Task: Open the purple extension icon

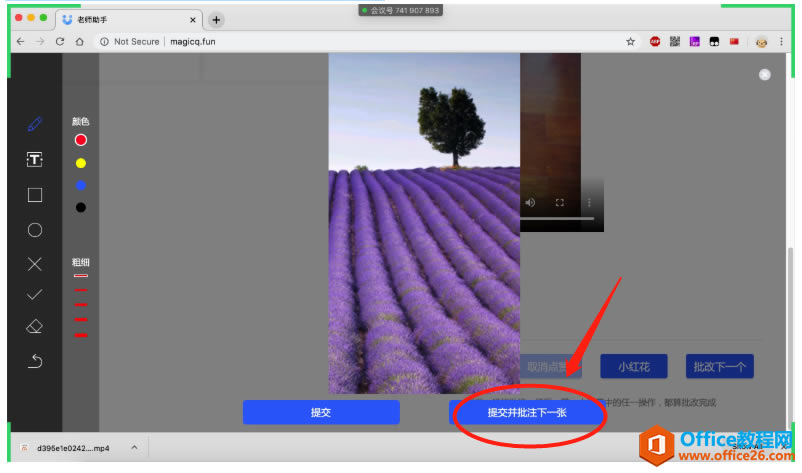Action: pos(695,41)
